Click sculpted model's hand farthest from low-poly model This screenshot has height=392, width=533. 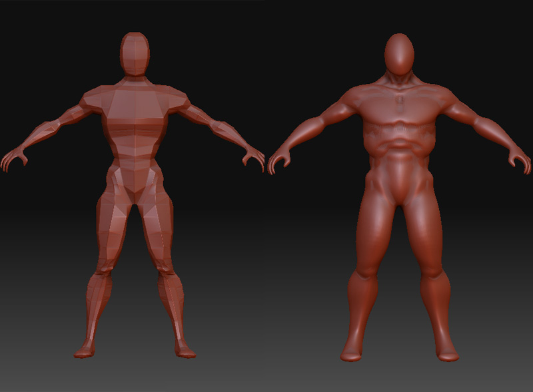[x=518, y=158]
